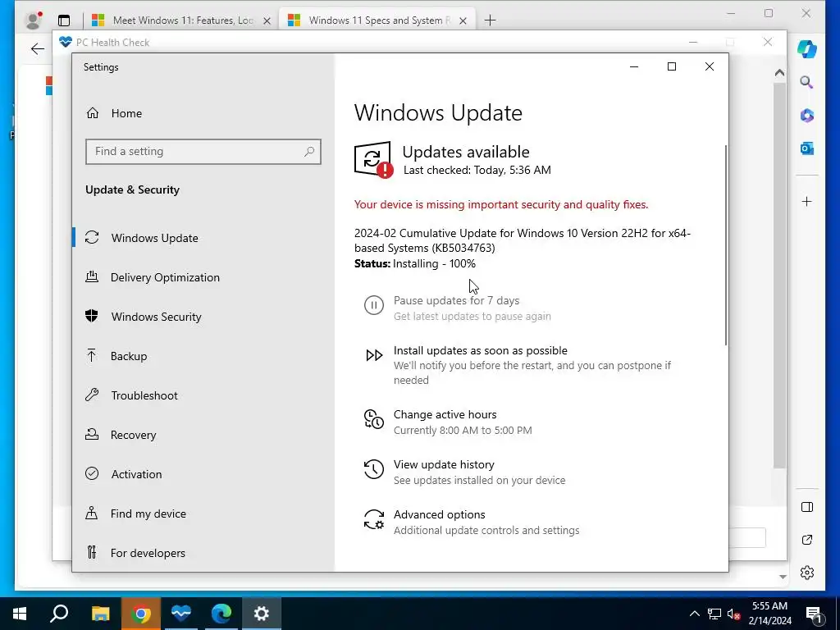The width and height of the screenshot is (840, 630).
Task: Open Chrome from taskbar
Action: [140, 614]
